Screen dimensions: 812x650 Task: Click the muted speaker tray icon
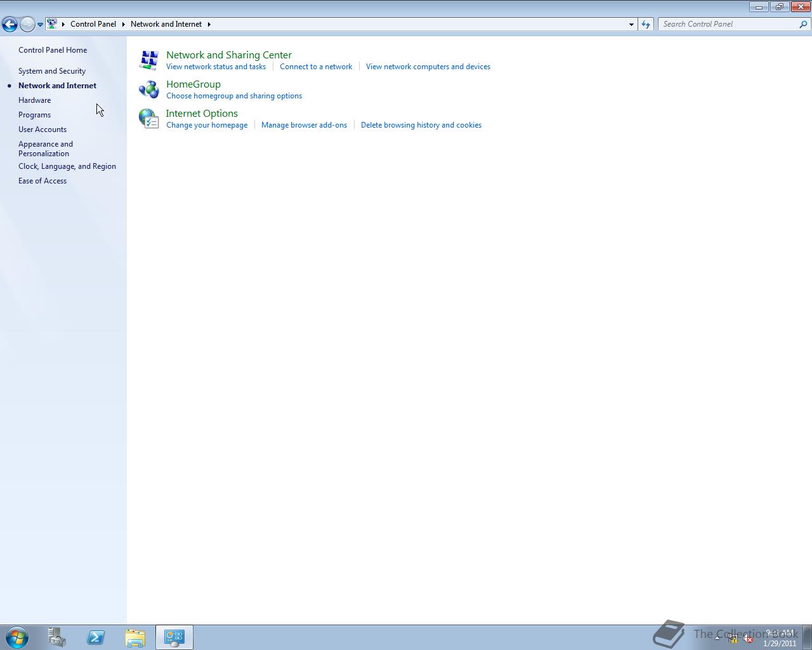pyautogui.click(x=748, y=639)
